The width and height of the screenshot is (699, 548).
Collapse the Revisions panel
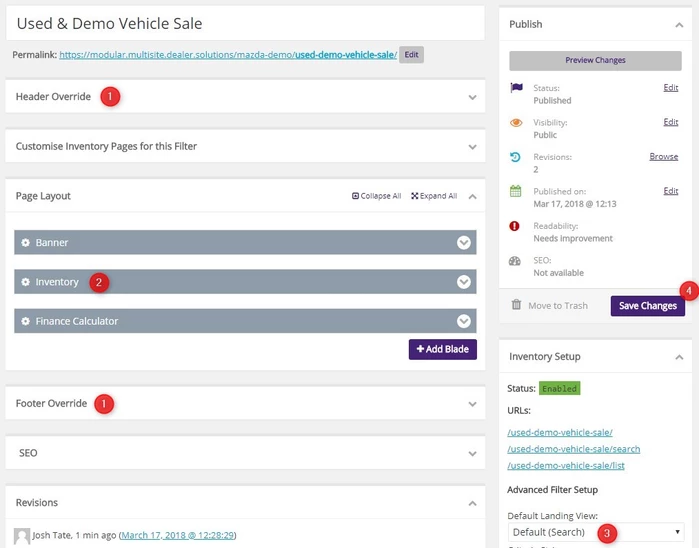pos(473,503)
